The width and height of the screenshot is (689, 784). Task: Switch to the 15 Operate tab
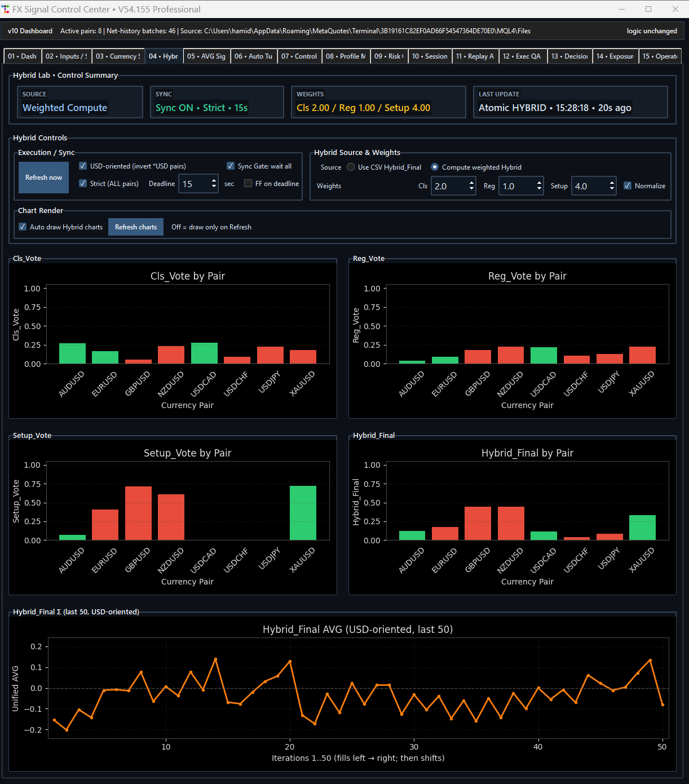click(660, 56)
